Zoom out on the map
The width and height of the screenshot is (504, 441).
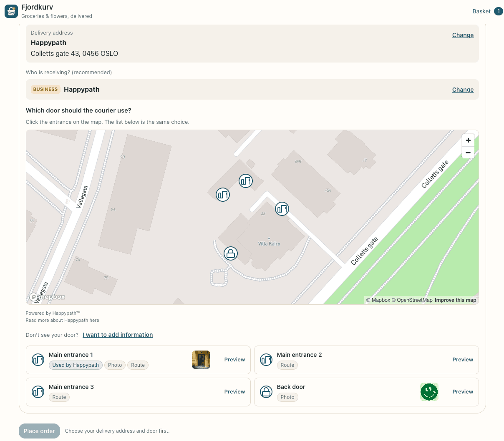point(468,153)
